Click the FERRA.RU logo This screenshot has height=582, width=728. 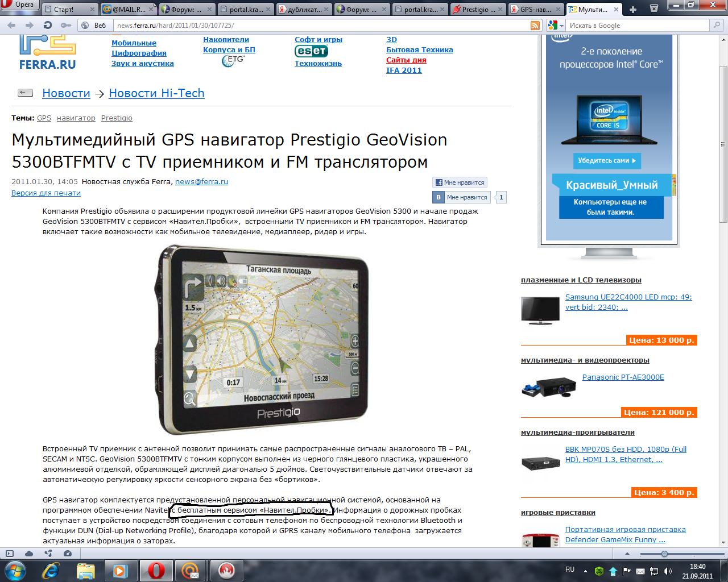tap(47, 52)
